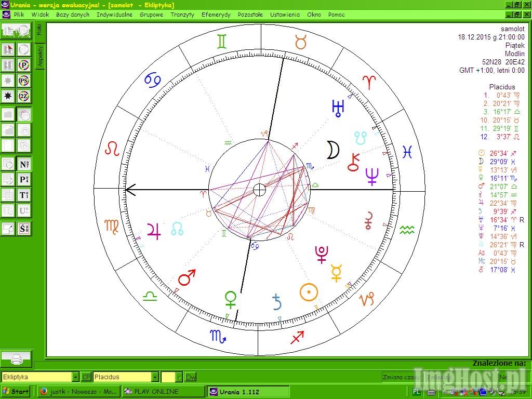Click the top chart-and-clock toolbar button

point(16,31)
